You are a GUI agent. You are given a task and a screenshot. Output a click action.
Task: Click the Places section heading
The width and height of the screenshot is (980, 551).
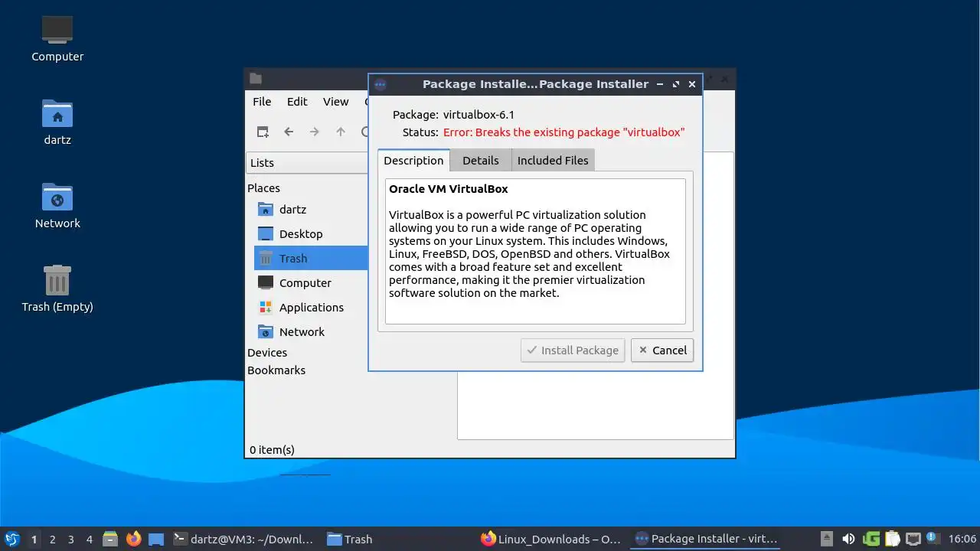point(263,187)
